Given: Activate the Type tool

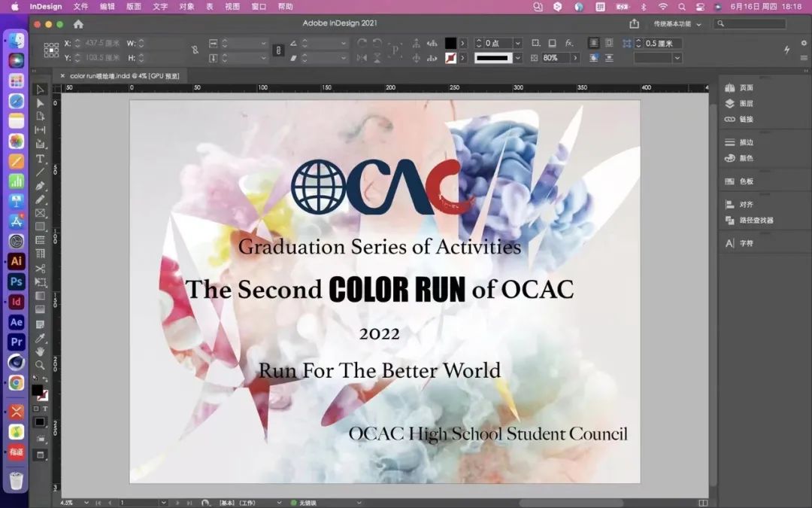Looking at the screenshot, I should [40, 159].
